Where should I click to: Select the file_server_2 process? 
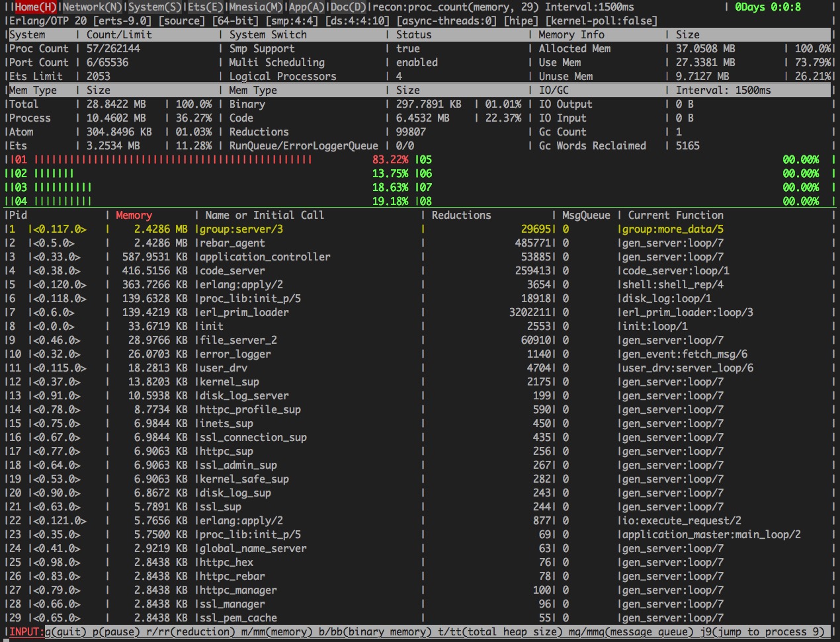pyautogui.click(x=237, y=340)
